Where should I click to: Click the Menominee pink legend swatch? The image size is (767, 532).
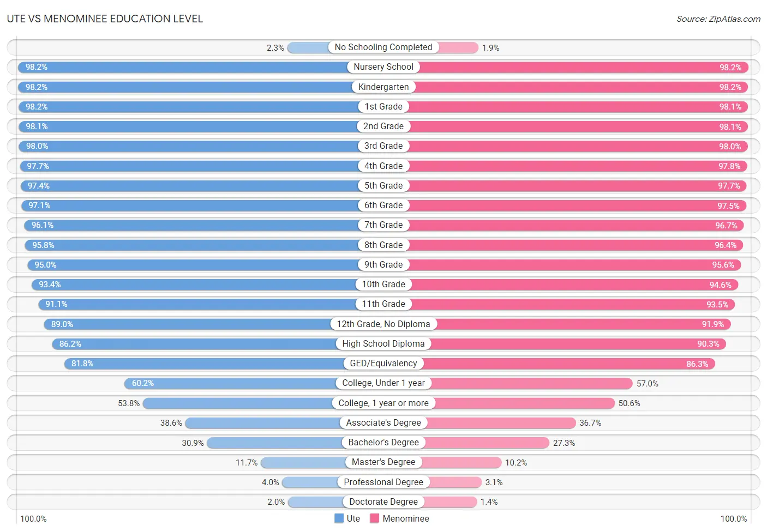coord(374,518)
